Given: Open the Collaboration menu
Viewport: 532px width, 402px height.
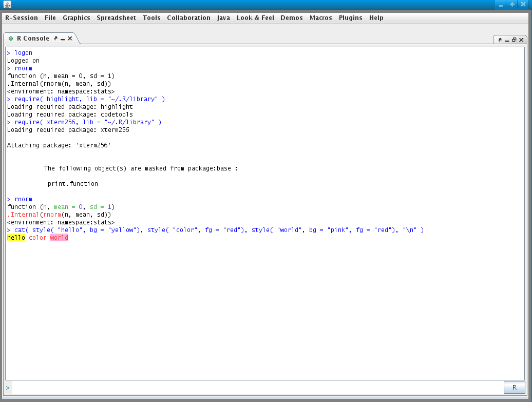Looking at the screenshot, I should click(188, 18).
